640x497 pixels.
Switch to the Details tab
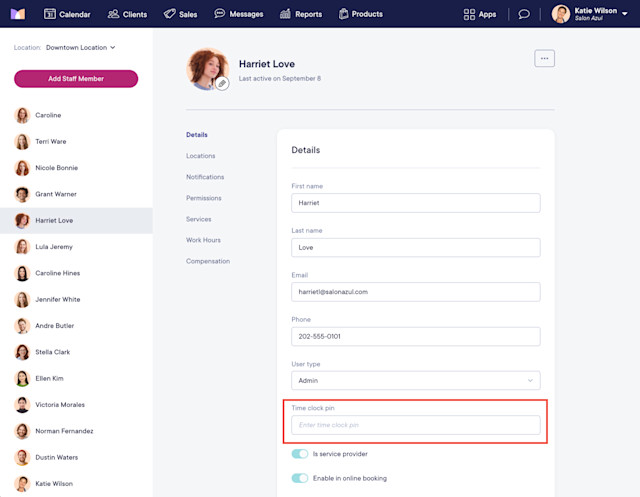click(197, 135)
